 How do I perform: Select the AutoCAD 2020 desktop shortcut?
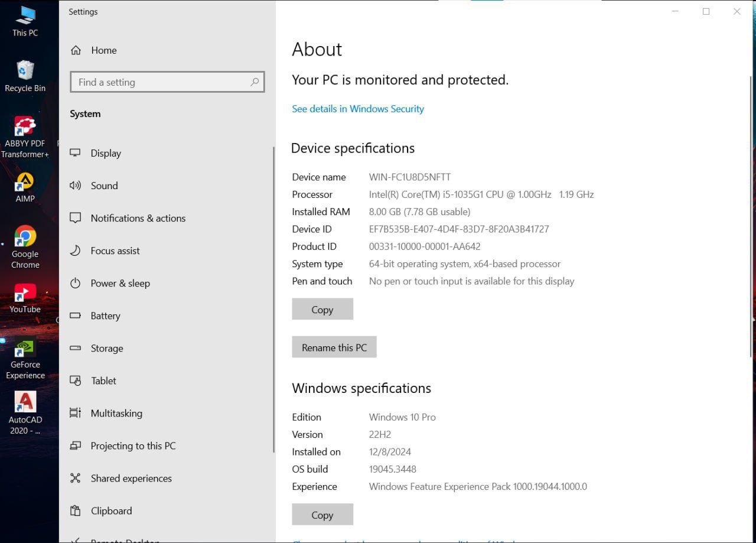[25, 413]
